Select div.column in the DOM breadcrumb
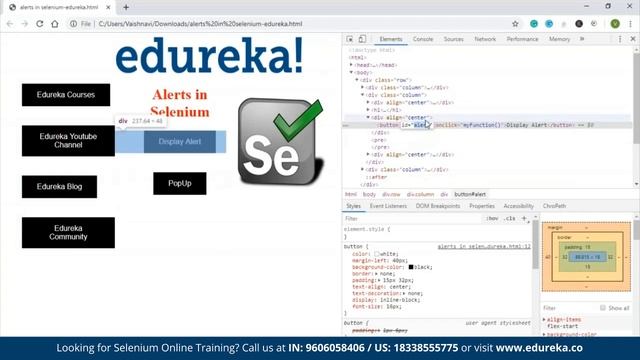This screenshot has width=640, height=360. [420, 194]
